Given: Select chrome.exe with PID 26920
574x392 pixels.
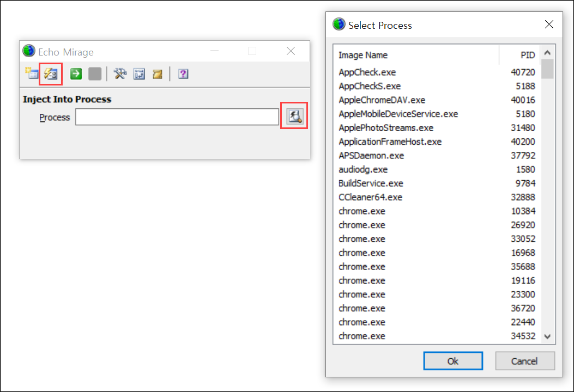Looking at the screenshot, I should click(437, 225).
